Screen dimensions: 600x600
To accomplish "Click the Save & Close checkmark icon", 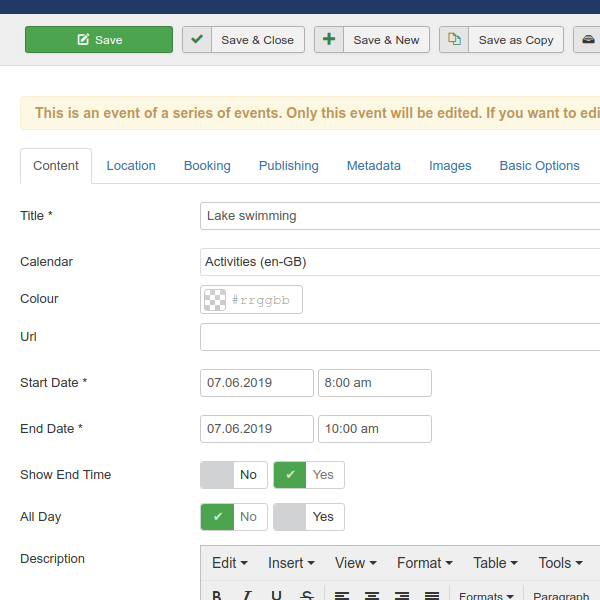I will point(197,40).
